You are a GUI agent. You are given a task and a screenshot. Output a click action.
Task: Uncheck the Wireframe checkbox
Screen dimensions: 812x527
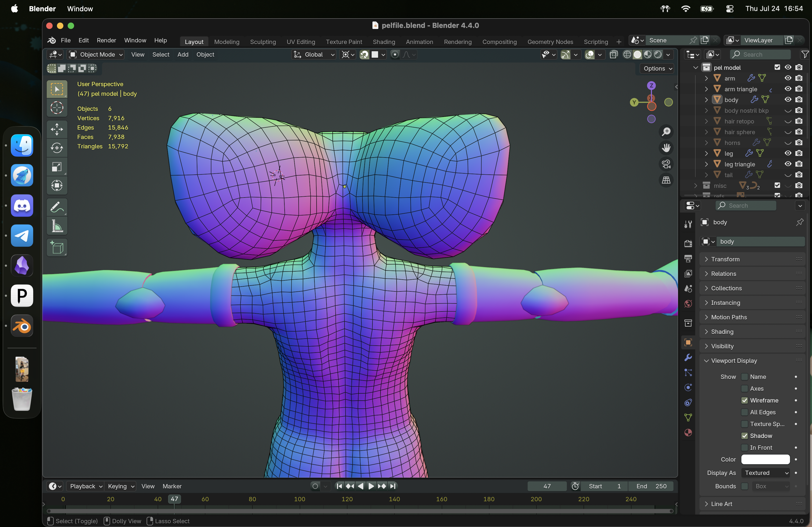click(744, 400)
